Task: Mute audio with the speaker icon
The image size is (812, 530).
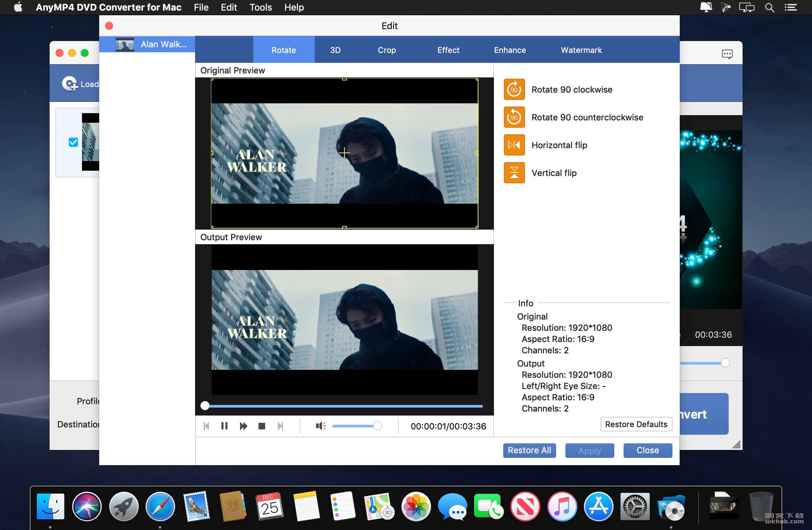Action: 320,426
